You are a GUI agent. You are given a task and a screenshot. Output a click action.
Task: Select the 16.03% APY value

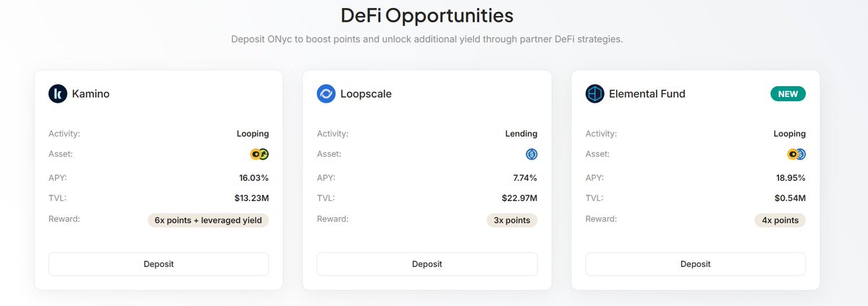[x=254, y=177]
